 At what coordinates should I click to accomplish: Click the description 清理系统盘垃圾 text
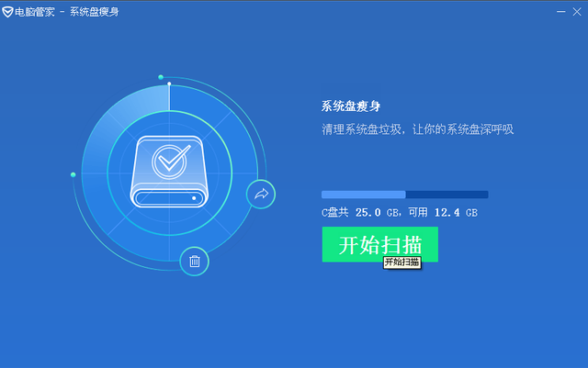click(417, 129)
